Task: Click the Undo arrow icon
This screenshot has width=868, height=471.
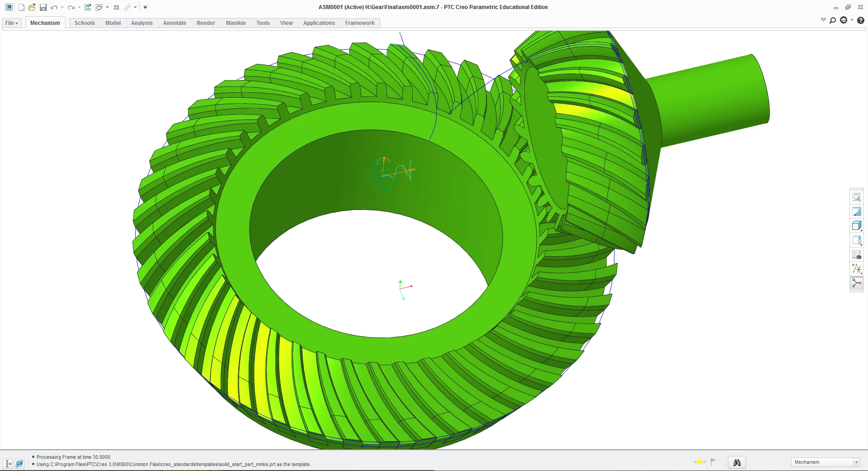Action: click(x=54, y=7)
